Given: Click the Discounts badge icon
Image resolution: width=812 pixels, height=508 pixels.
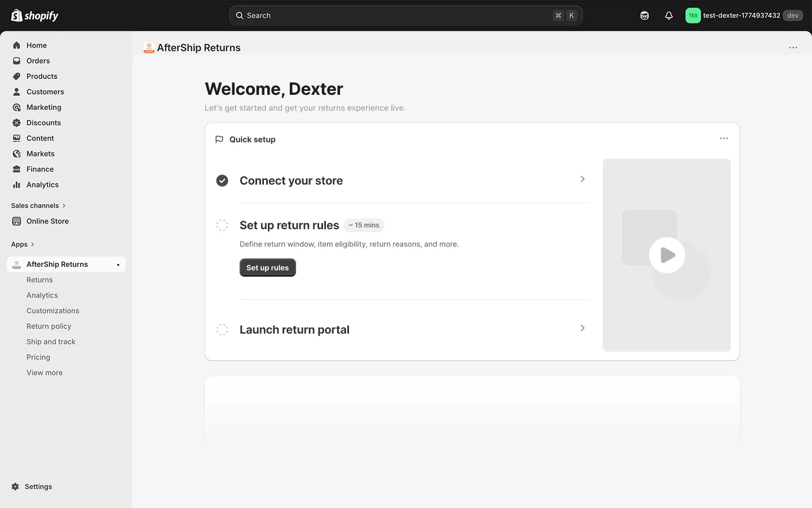Looking at the screenshot, I should click(x=17, y=122).
